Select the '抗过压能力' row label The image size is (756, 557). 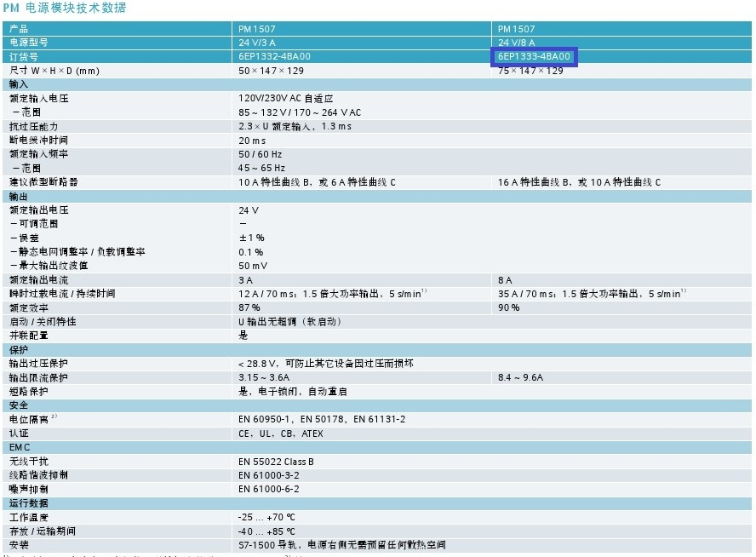click(33, 126)
